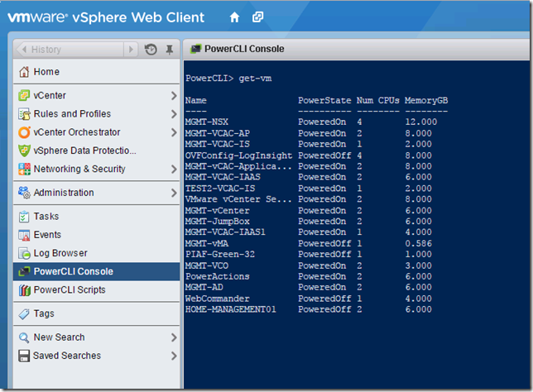Click the Rules and Profiles label
533x392 pixels.
(72, 114)
